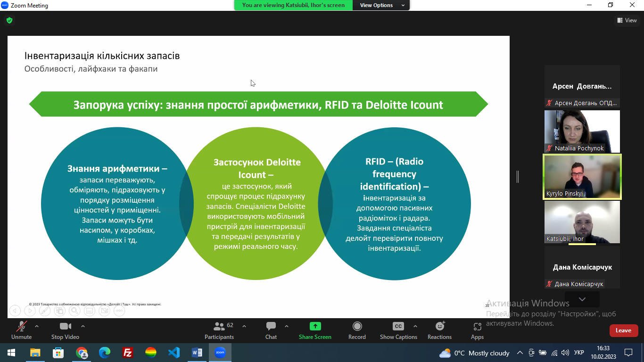
Task: Open the volume speaker tray icon
Action: pyautogui.click(x=565, y=353)
